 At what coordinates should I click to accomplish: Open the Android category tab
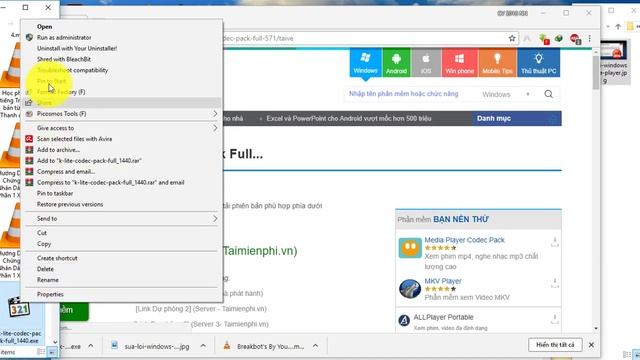click(396, 62)
